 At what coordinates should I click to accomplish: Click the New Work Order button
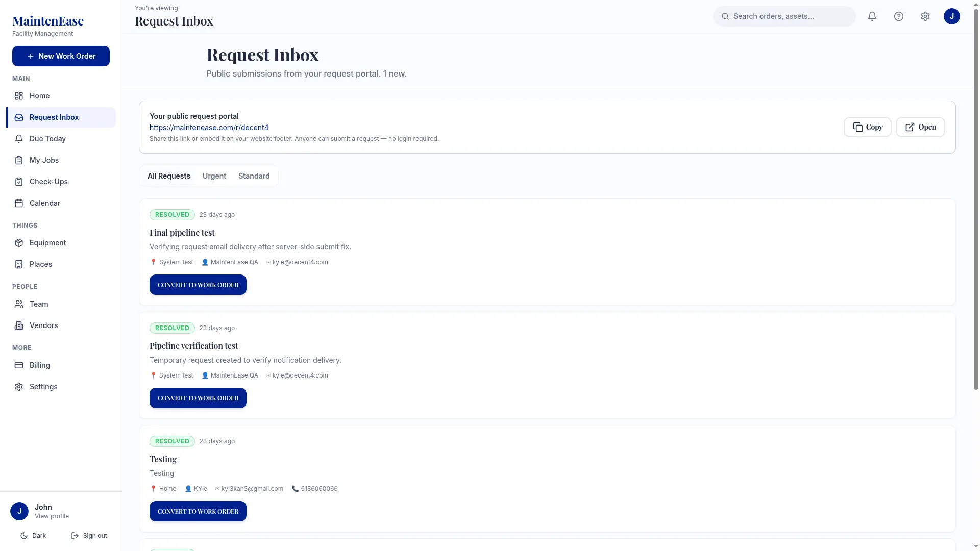coord(61,56)
